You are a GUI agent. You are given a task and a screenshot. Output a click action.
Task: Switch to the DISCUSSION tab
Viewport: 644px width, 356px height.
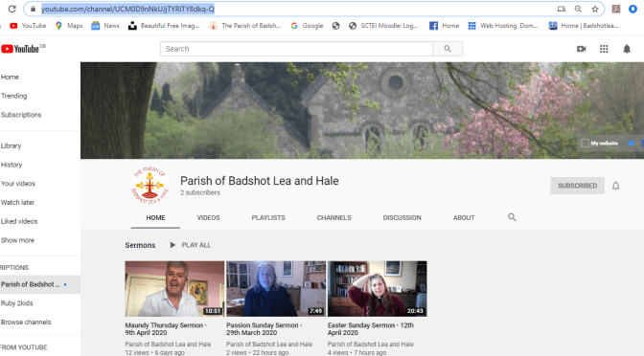tap(402, 218)
